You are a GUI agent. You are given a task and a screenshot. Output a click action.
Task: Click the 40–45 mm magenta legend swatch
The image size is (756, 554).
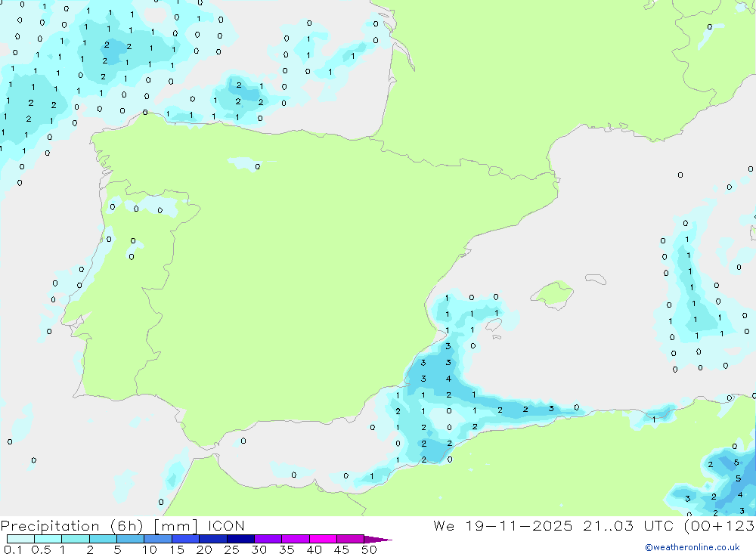(323, 539)
